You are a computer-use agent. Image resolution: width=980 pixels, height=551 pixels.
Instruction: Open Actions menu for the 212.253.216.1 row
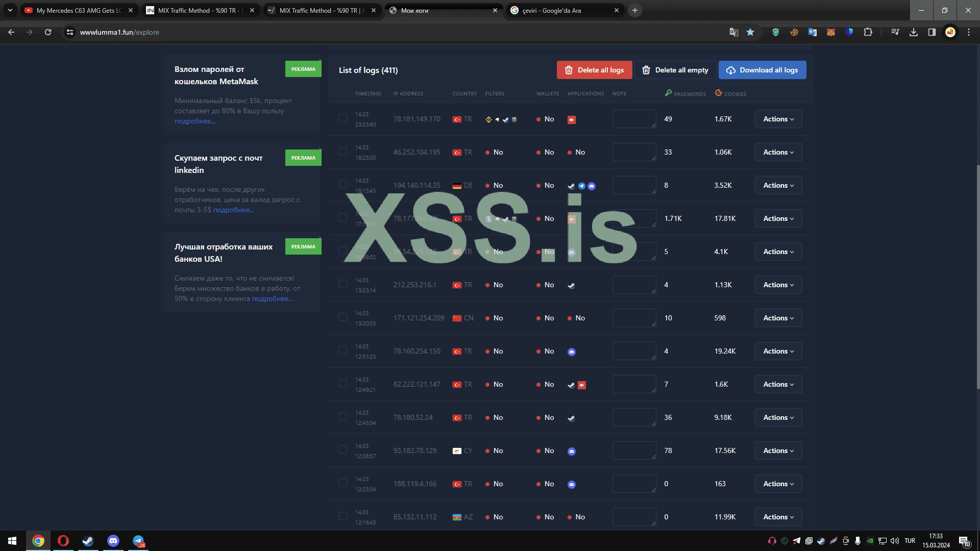click(x=778, y=285)
